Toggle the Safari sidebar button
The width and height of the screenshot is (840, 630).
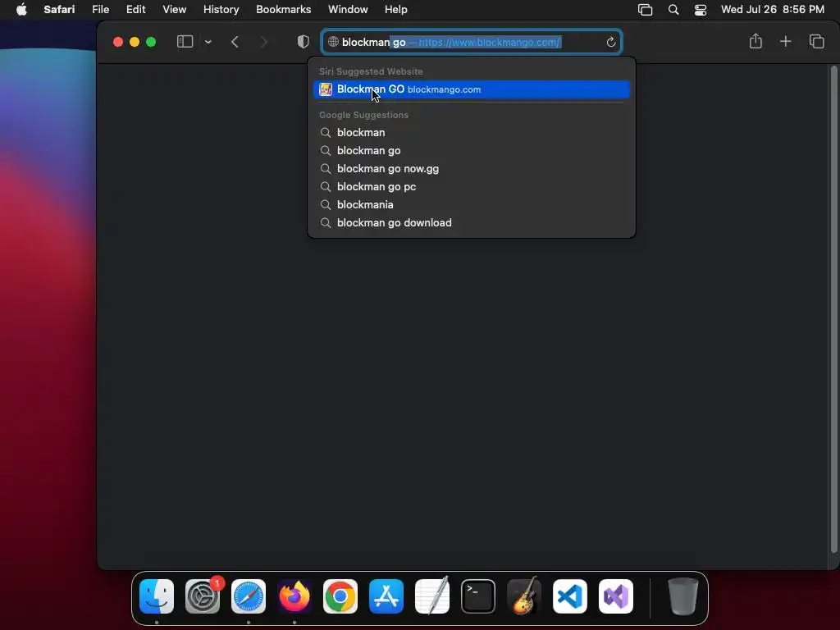185,42
